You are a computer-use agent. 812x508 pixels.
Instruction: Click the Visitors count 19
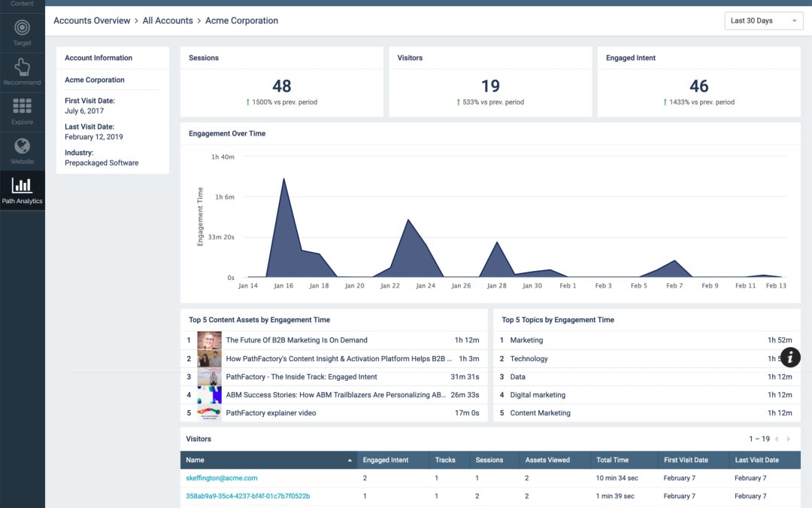[x=490, y=86]
